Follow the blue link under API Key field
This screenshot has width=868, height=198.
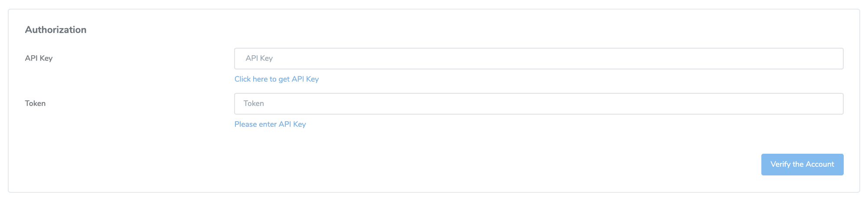click(x=277, y=79)
